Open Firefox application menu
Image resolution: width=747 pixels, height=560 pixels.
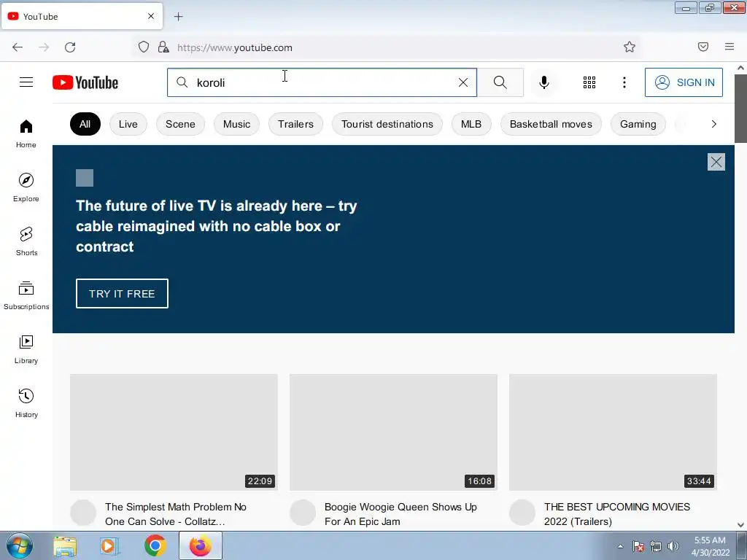[729, 47]
